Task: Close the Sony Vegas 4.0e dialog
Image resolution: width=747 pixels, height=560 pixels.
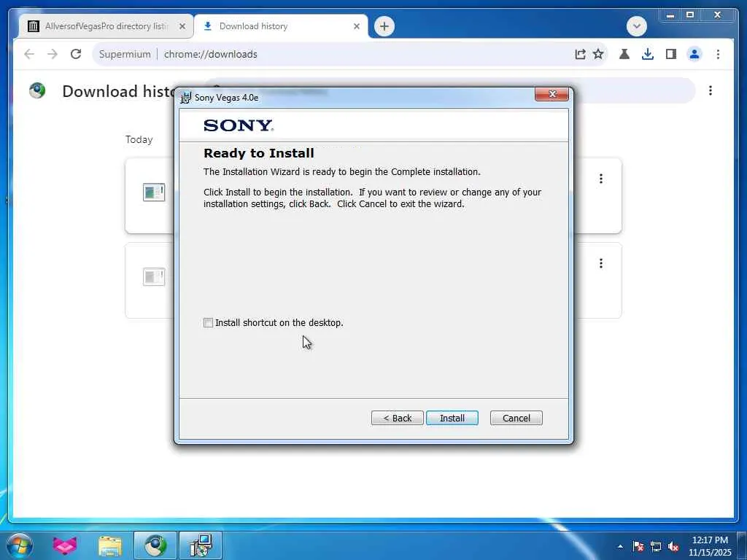Action: (x=551, y=94)
